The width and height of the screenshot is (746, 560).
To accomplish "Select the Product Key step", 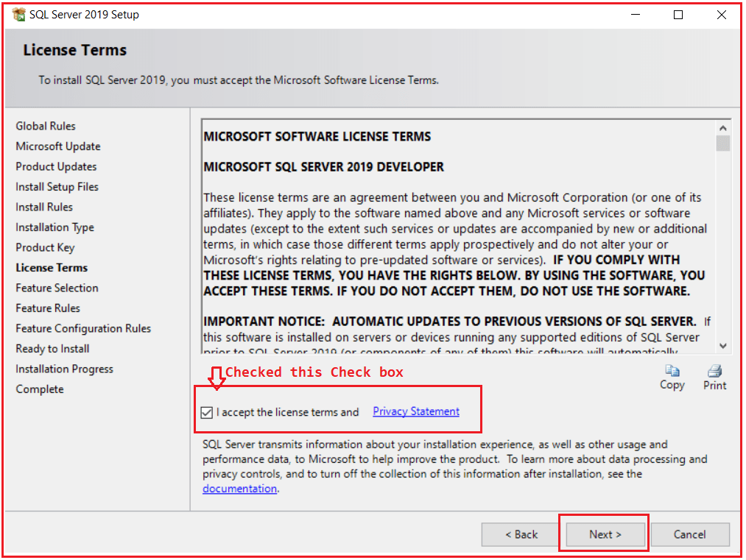I will [45, 248].
